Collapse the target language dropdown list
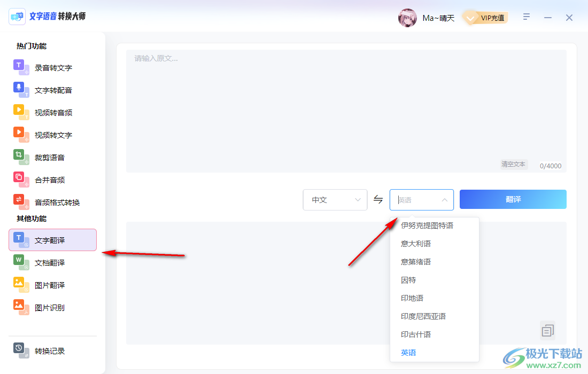Screen dimensions: 588x374 pos(444,199)
